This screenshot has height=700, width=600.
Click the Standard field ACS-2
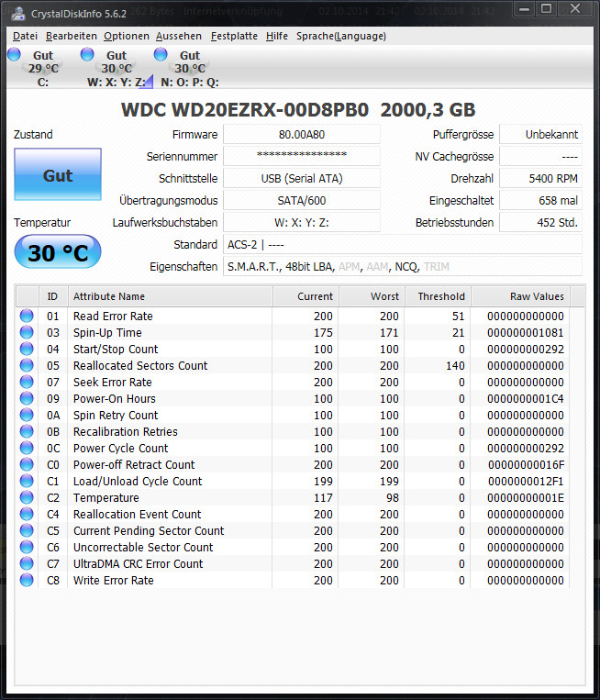403,245
